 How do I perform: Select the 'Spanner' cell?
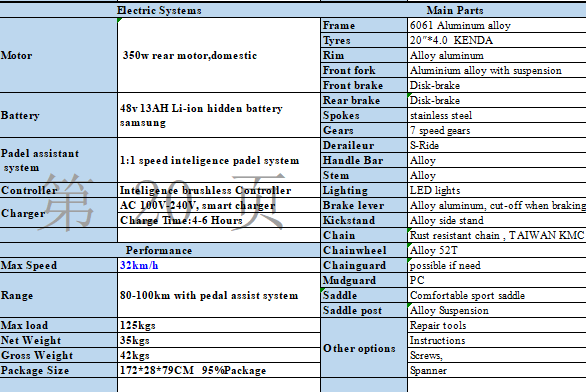497,370
